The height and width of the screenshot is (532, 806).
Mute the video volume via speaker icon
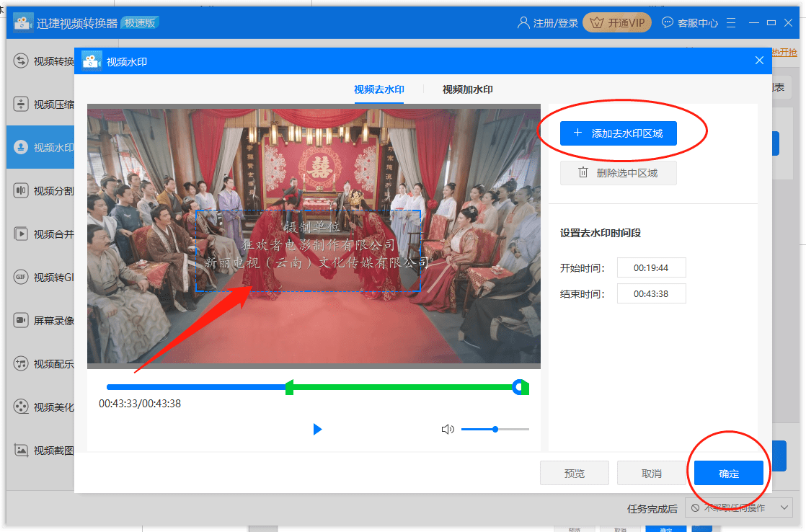click(x=448, y=428)
